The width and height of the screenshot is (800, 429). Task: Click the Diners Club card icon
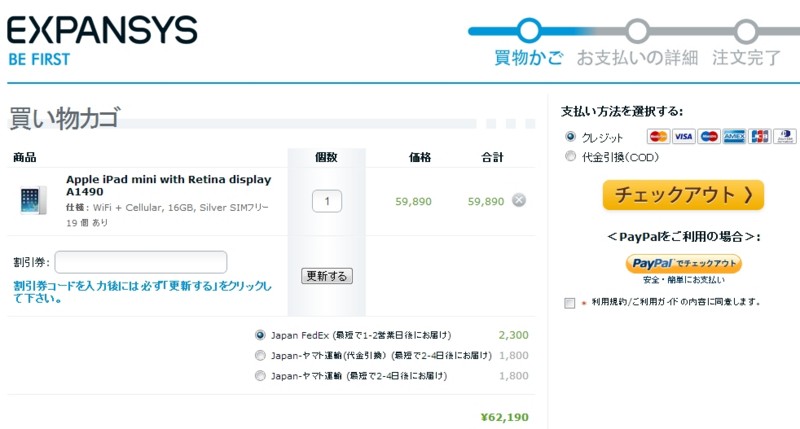pyautogui.click(x=785, y=136)
